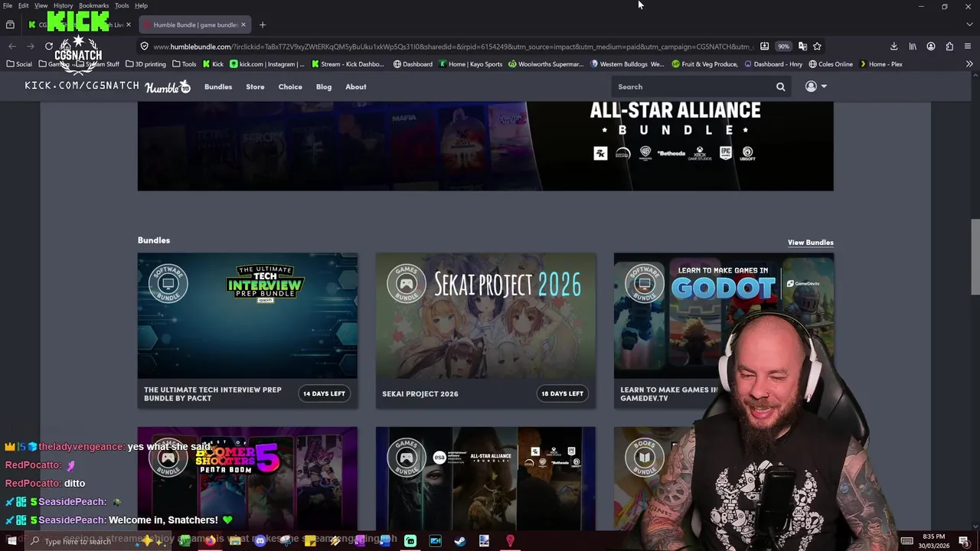Open Firefox View icon left of tabs

[x=10, y=24]
